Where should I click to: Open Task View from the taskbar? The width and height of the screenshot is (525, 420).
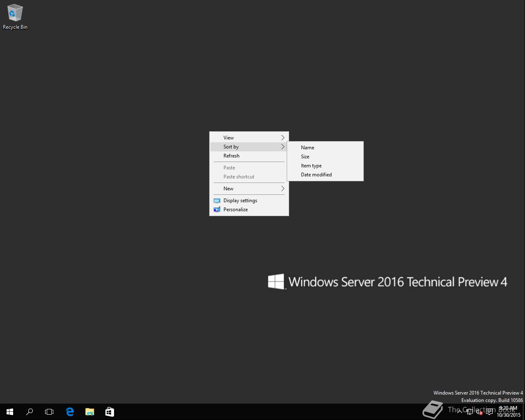(49, 412)
